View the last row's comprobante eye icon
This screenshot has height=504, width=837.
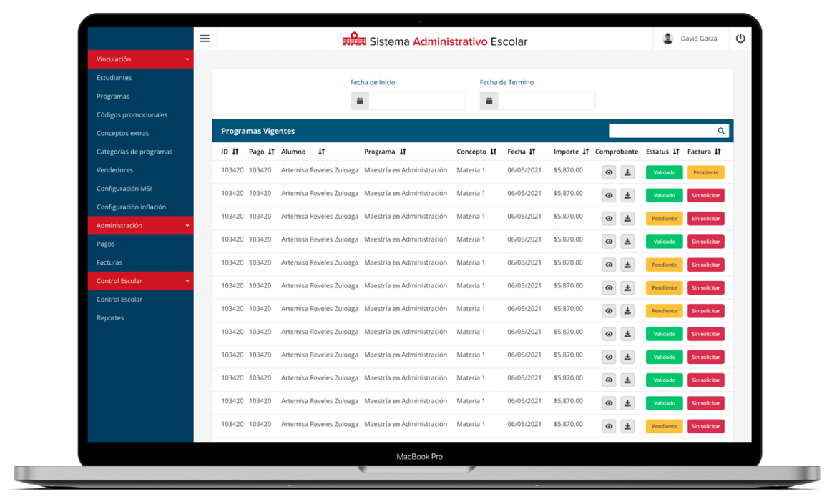(x=609, y=426)
